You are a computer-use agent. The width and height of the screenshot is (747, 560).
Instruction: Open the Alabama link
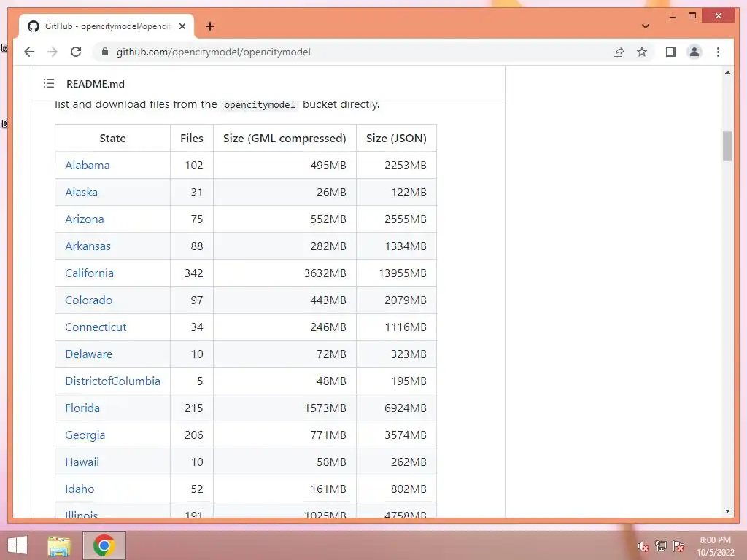(x=88, y=166)
